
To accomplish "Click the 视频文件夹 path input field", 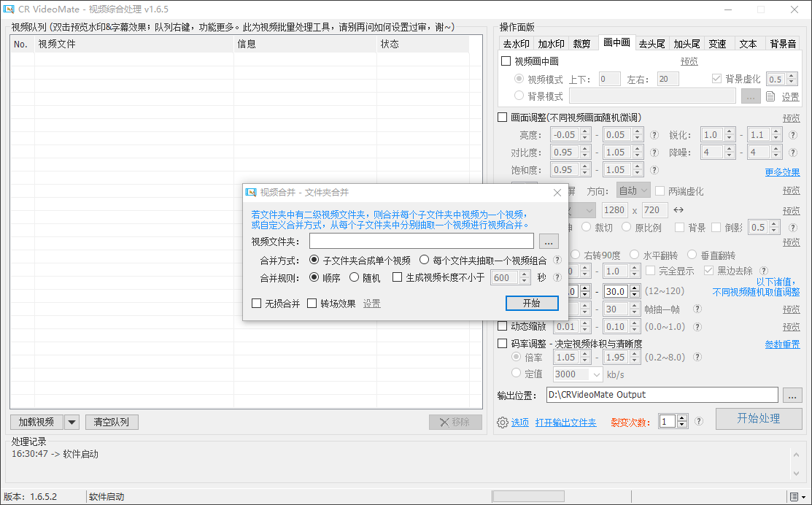I will click(x=422, y=241).
